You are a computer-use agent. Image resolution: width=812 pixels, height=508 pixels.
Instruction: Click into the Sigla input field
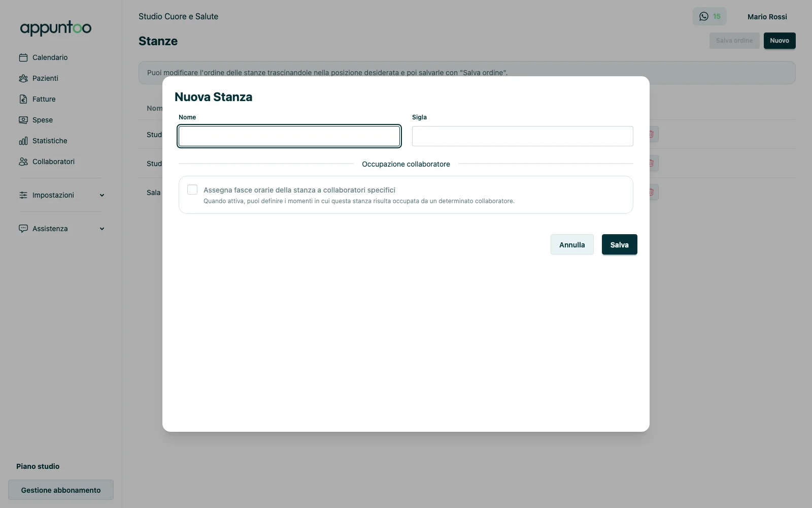(x=523, y=136)
